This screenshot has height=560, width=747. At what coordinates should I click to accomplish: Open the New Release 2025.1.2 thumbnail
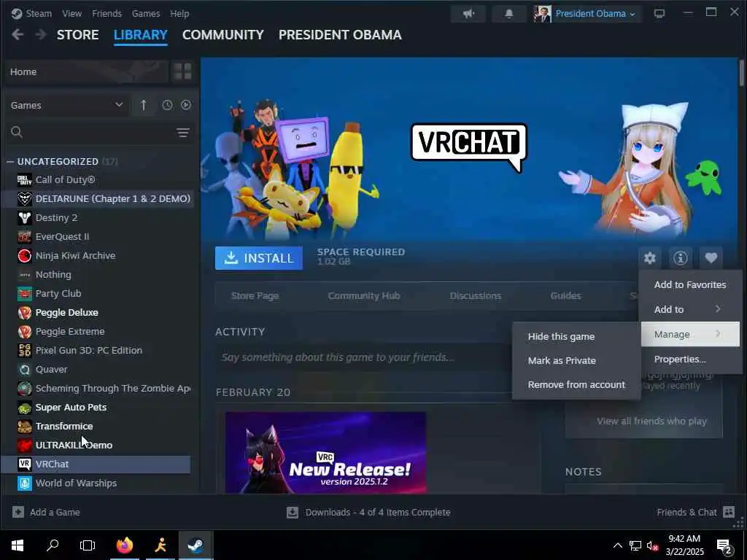326,452
